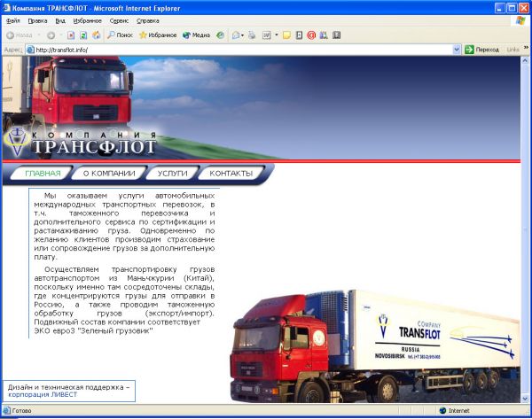
Task: Click the Print icon
Action: (252, 35)
